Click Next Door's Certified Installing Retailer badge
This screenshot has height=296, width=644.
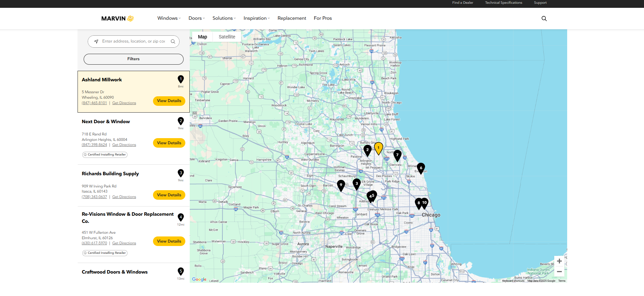point(105,154)
